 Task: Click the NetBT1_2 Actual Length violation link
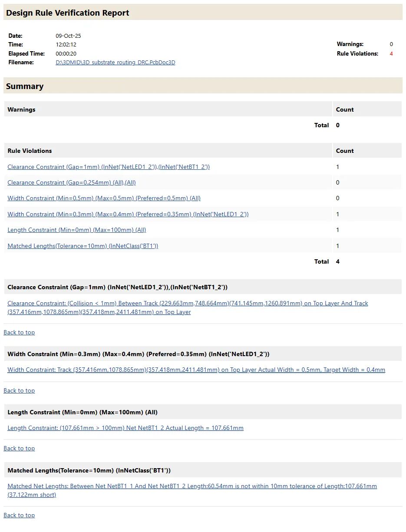coord(125,428)
